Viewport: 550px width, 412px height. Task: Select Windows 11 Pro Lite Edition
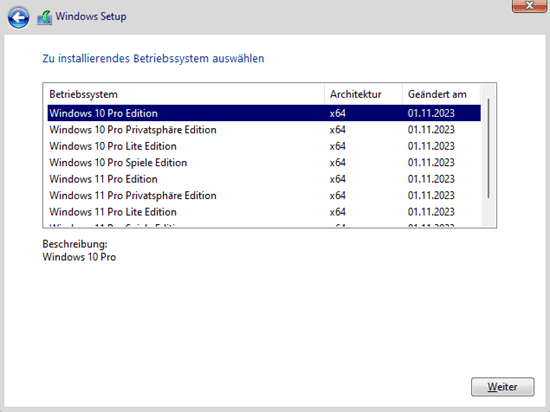264,212
